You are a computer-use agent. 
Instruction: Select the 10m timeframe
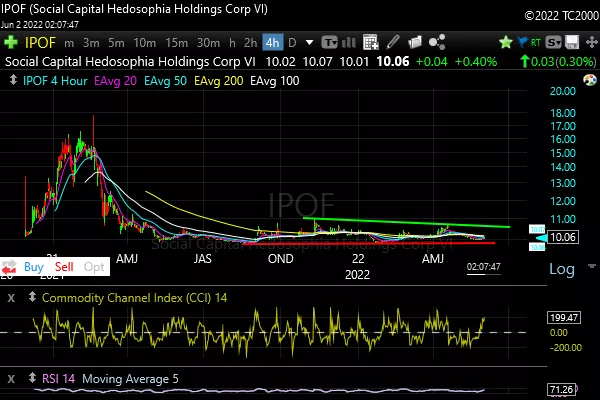click(144, 43)
